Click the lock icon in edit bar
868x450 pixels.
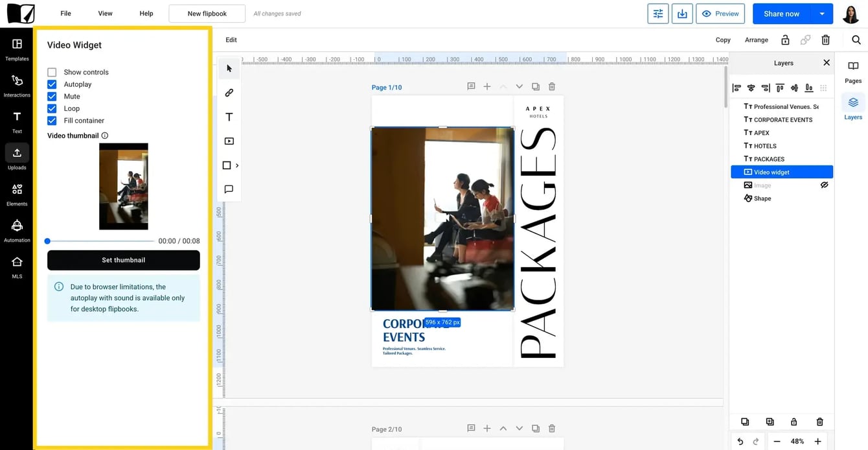pyautogui.click(x=785, y=40)
